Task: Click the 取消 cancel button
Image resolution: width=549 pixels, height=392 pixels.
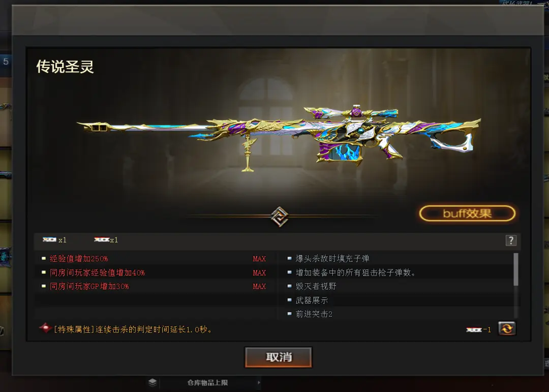Action: 279,357
